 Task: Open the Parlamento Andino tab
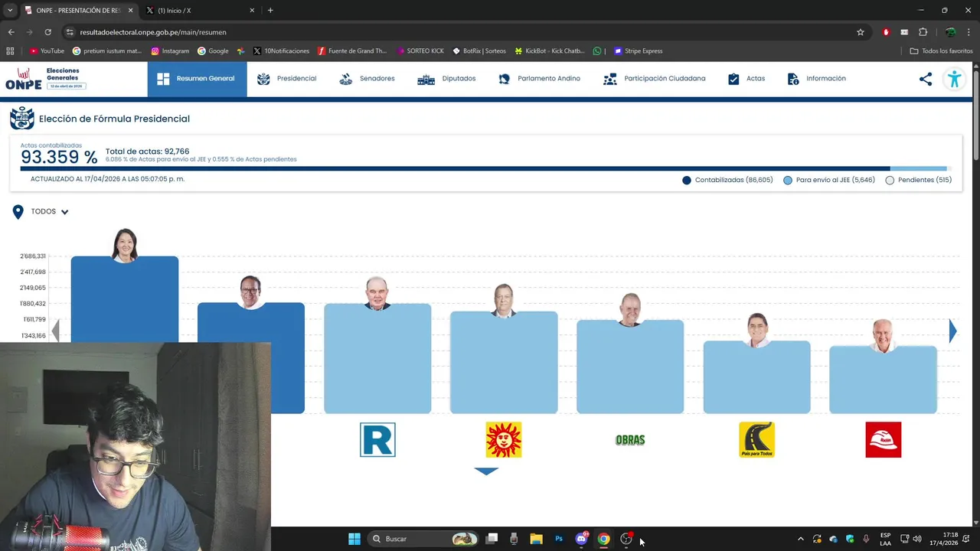(539, 79)
